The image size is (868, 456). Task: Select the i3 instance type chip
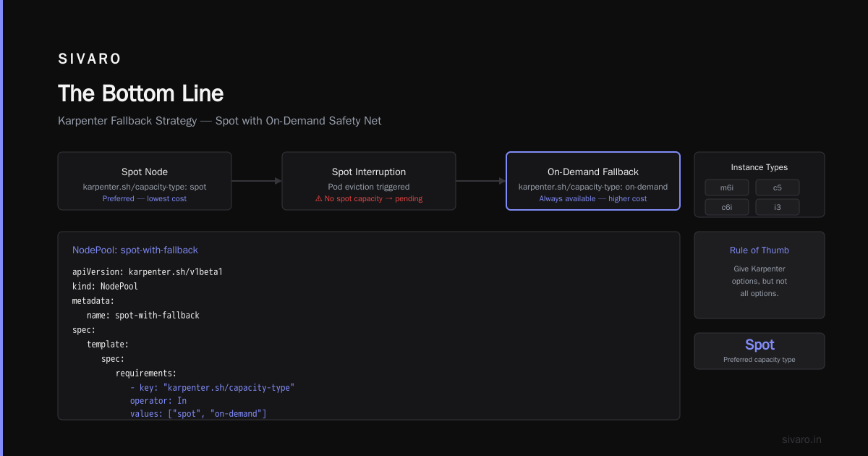click(778, 207)
